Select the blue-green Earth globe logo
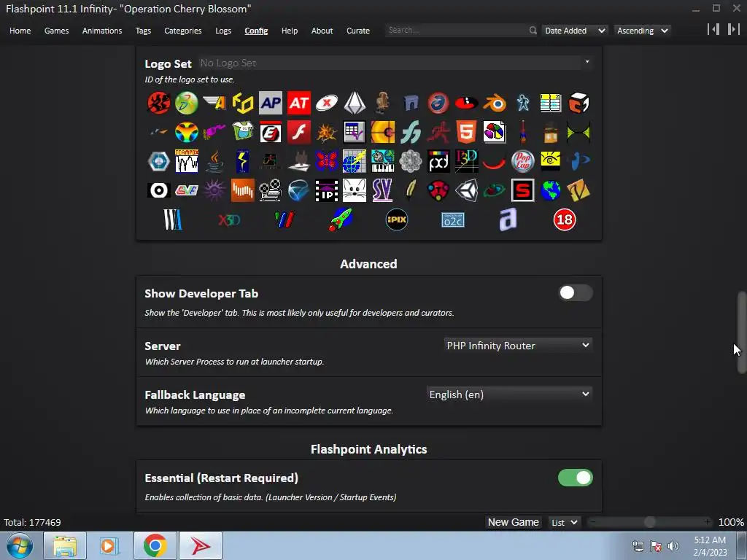 point(550,190)
